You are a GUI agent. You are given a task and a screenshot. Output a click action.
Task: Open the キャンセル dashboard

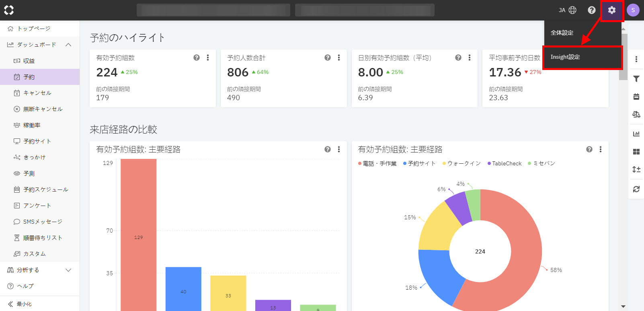[39, 93]
